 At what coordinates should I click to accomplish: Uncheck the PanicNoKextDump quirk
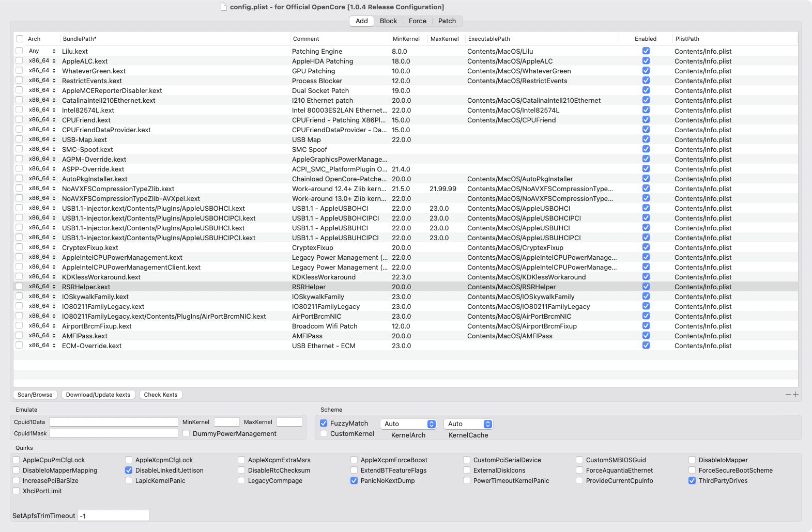coord(354,481)
